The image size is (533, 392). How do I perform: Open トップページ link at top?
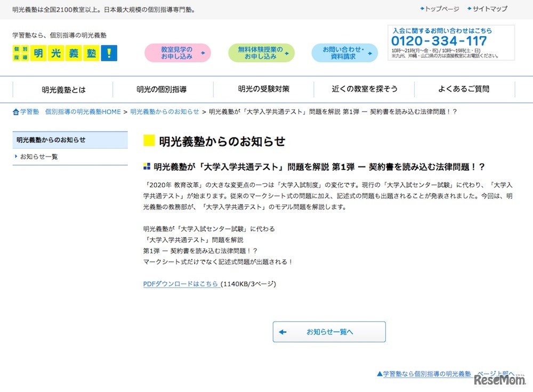[x=442, y=9]
